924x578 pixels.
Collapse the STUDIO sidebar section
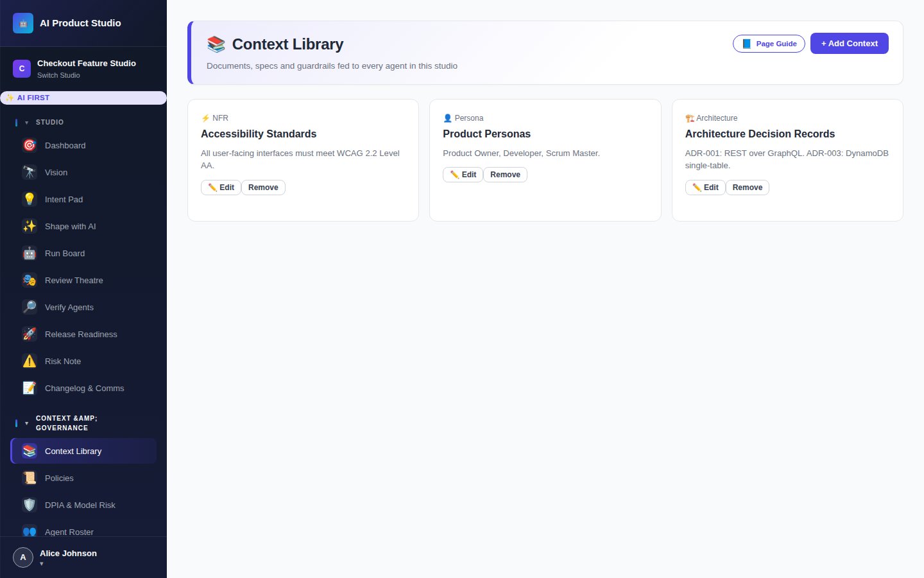(x=26, y=123)
